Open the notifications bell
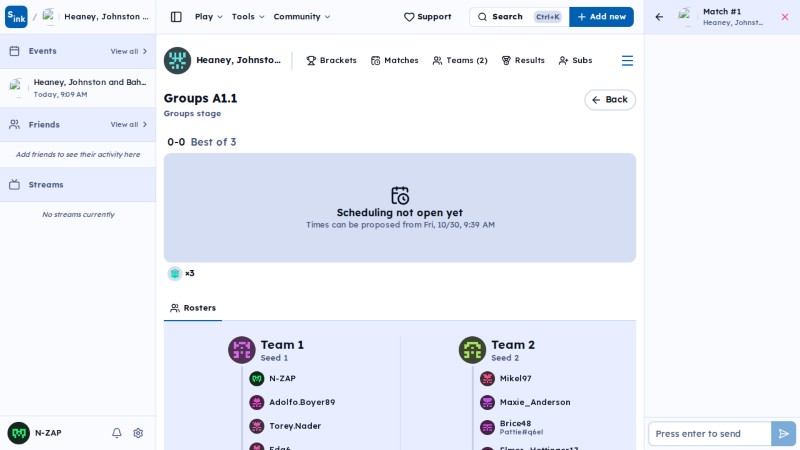Screen dimensions: 800x450 click(117, 433)
